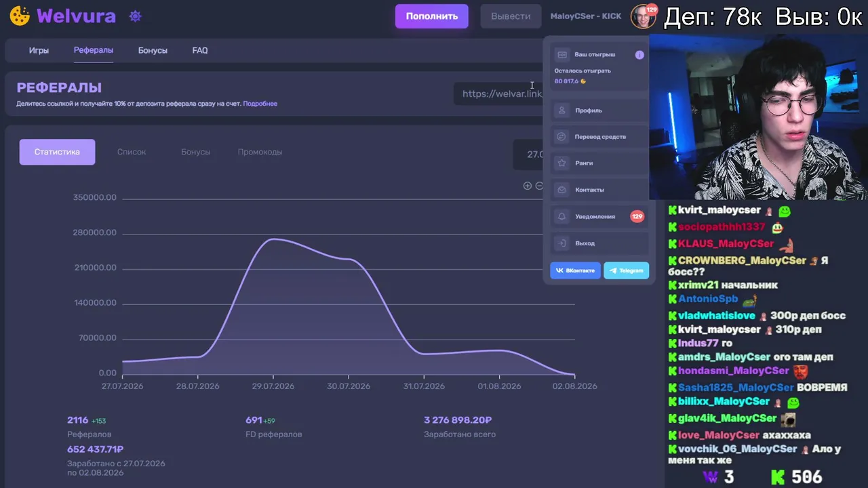Click the referral link field https://welvar.link
Screen dimensions: 868x488
click(x=499, y=94)
